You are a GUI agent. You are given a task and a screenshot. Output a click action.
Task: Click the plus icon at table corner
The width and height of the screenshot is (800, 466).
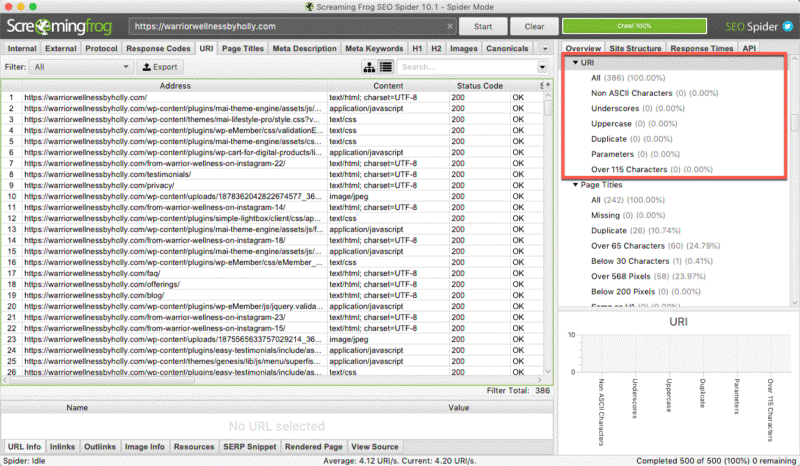(548, 85)
